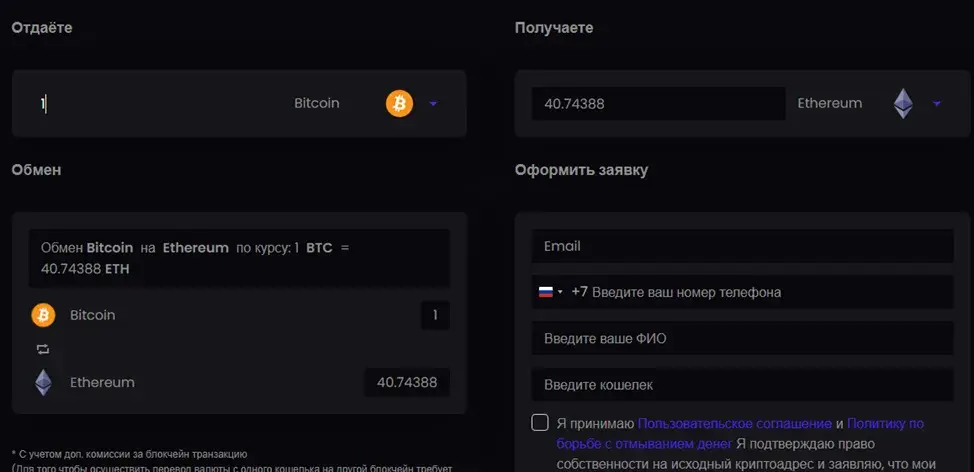Expand the Ethereum currency dropdown arrow
Viewport: 974px width, 472px height.
point(937,104)
